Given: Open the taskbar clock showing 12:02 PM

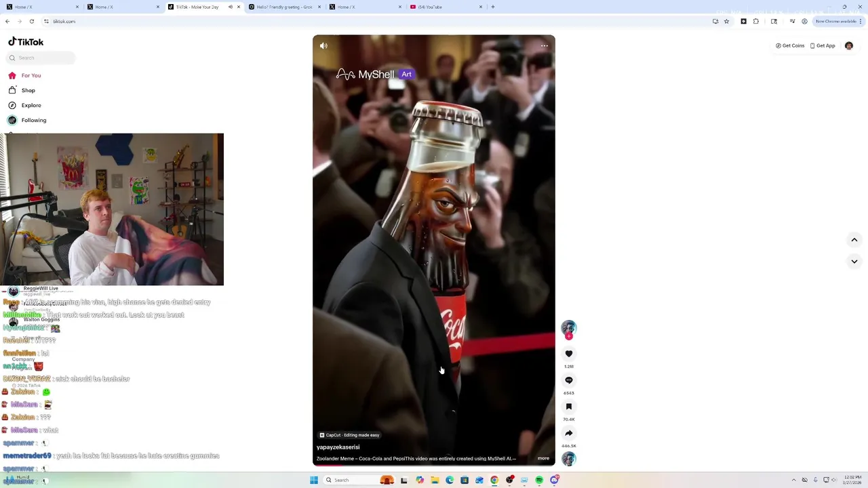Looking at the screenshot, I should pyautogui.click(x=852, y=480).
